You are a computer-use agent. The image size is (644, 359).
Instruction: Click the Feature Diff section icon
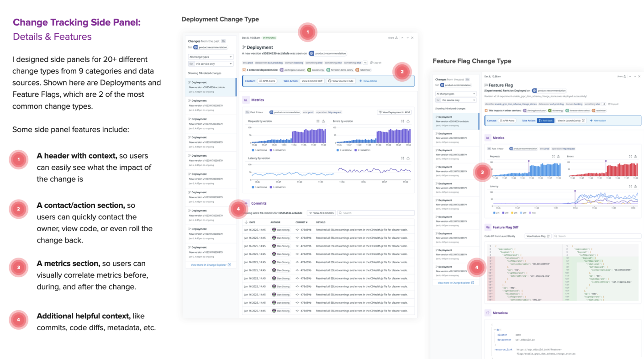pyautogui.click(x=488, y=227)
